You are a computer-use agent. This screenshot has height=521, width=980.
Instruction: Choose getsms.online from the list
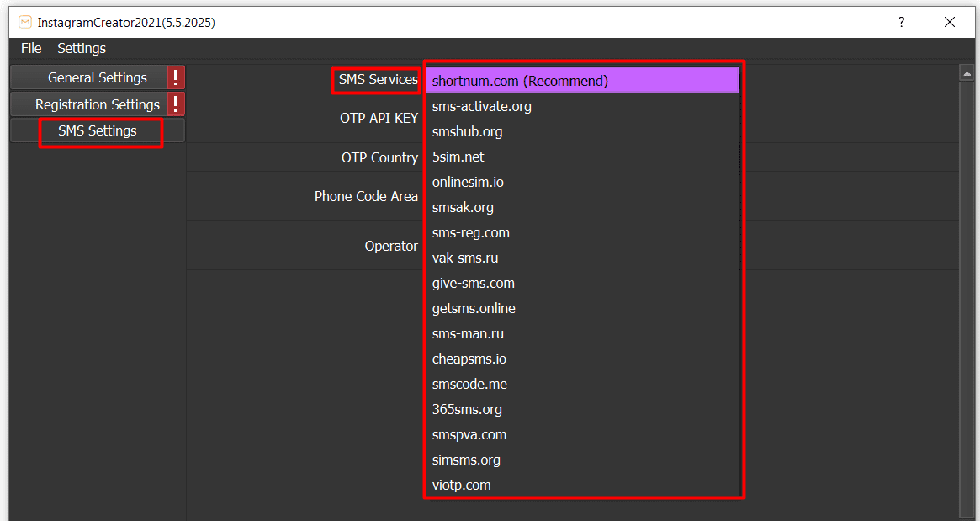pyautogui.click(x=582, y=308)
